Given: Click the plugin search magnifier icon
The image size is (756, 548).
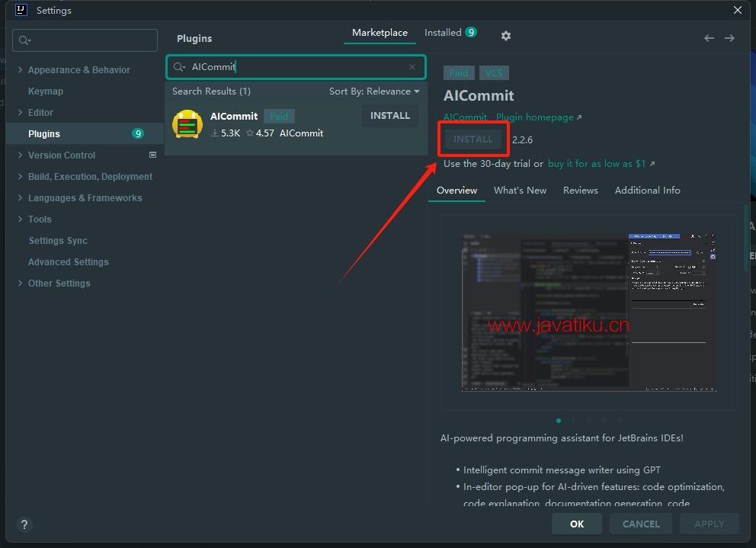Looking at the screenshot, I should (179, 67).
